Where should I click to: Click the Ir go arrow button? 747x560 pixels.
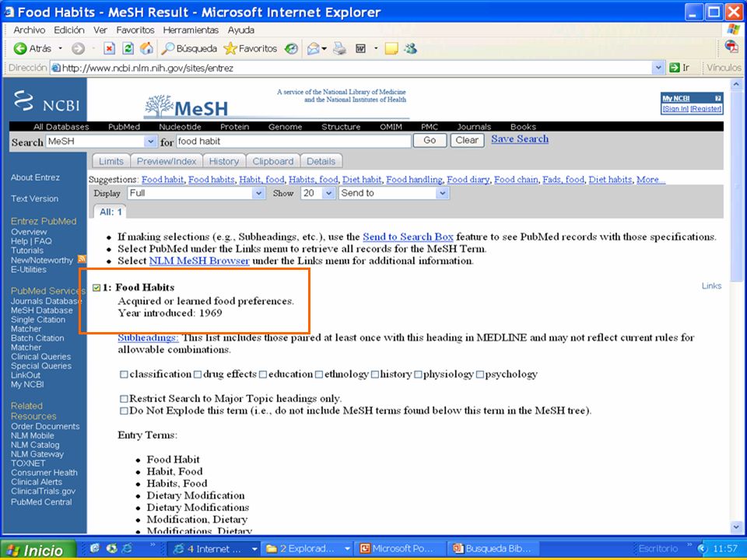coord(679,68)
